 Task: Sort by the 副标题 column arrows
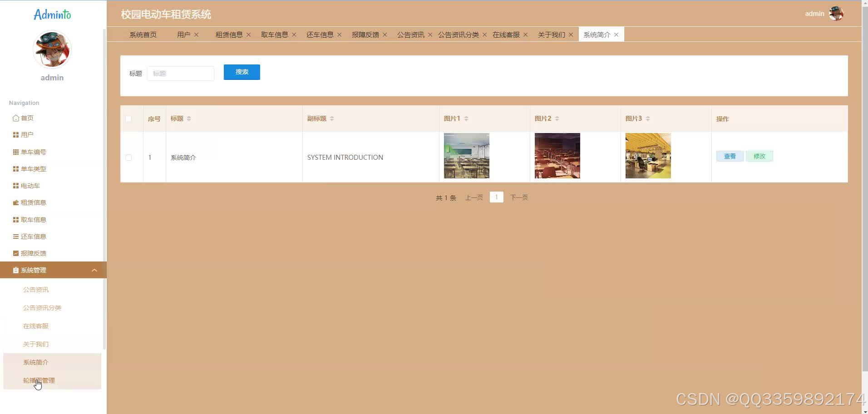pyautogui.click(x=332, y=118)
